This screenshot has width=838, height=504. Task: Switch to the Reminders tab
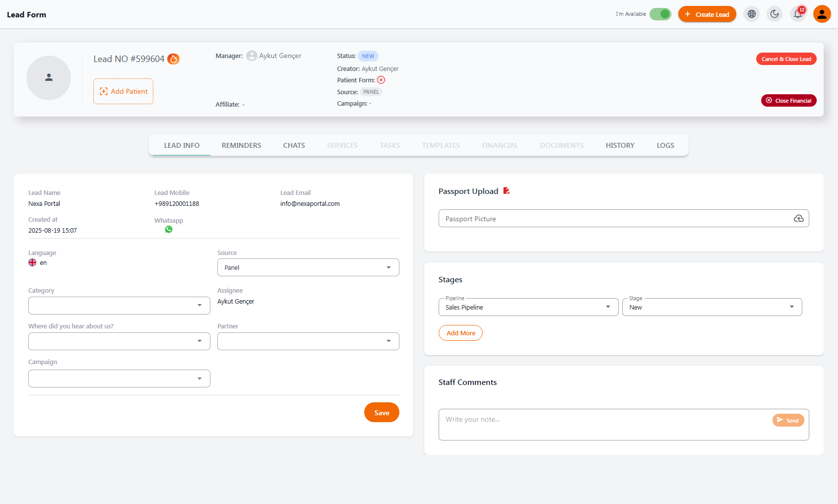pos(242,145)
